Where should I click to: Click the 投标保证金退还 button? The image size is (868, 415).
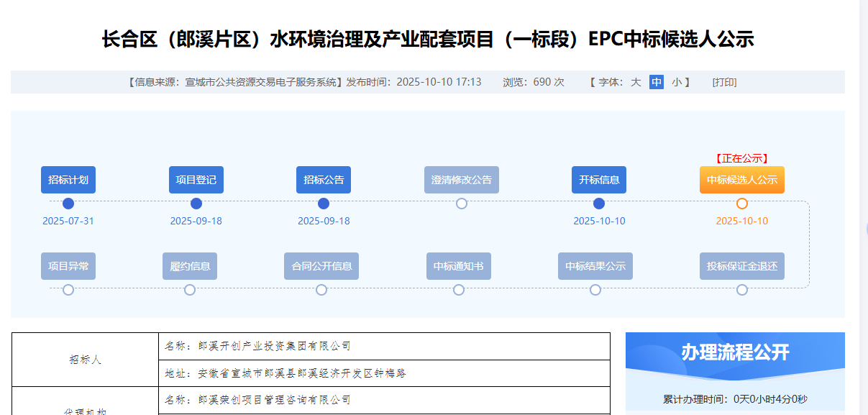742,266
